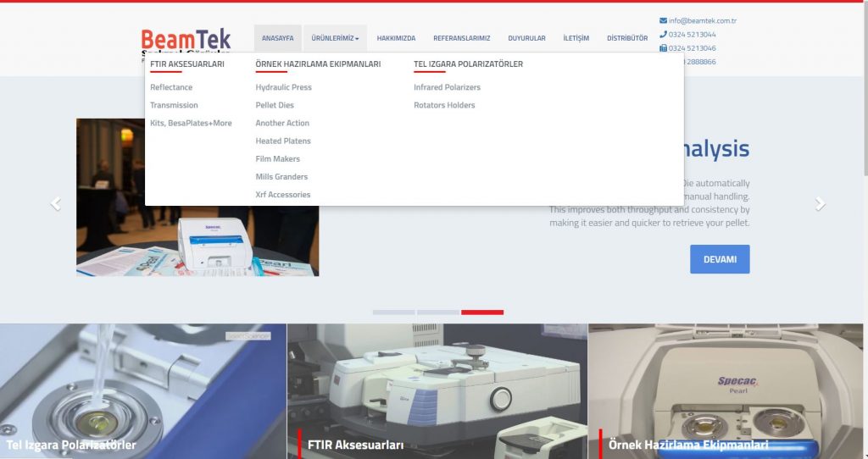
Task: Click the FTIR Aksesuarları heading
Action: tap(187, 64)
